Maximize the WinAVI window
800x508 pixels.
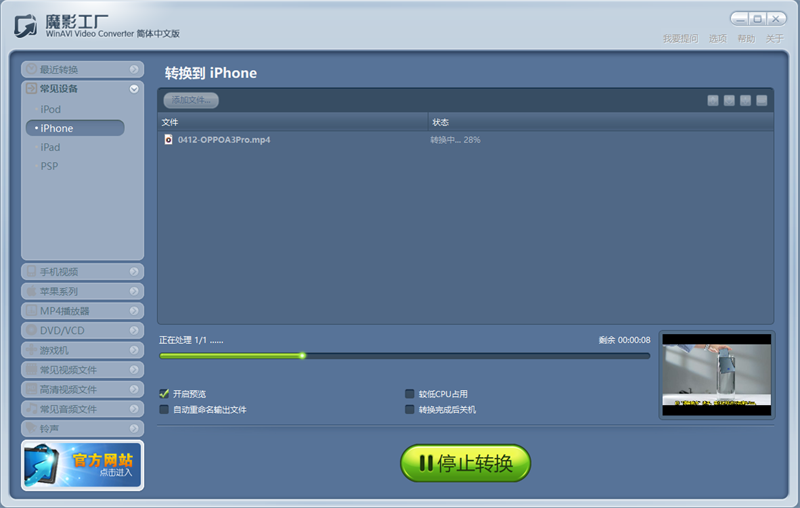pos(758,19)
